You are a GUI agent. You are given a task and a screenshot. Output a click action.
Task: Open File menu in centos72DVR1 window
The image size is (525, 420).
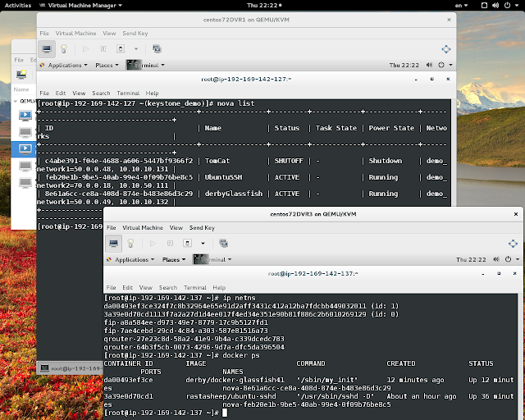44,33
